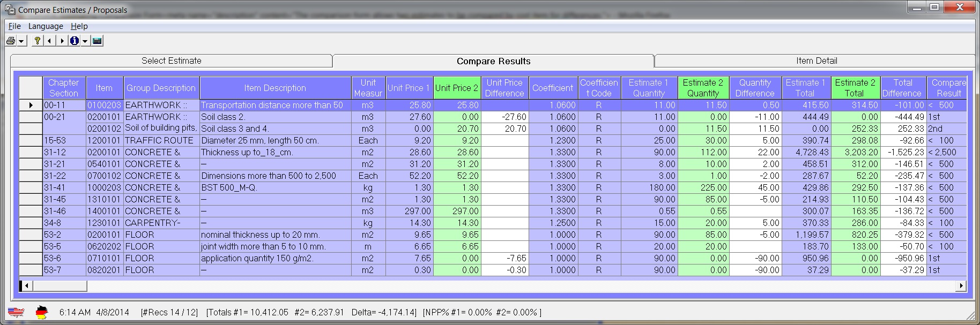Switch language via the US flag icon

pyautogui.click(x=16, y=312)
